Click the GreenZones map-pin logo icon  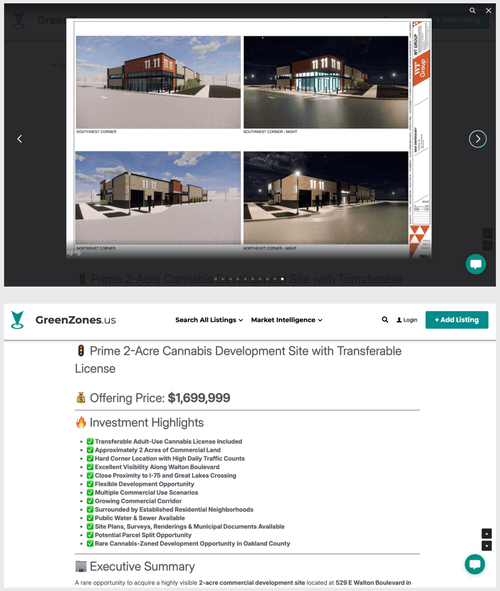[18, 320]
